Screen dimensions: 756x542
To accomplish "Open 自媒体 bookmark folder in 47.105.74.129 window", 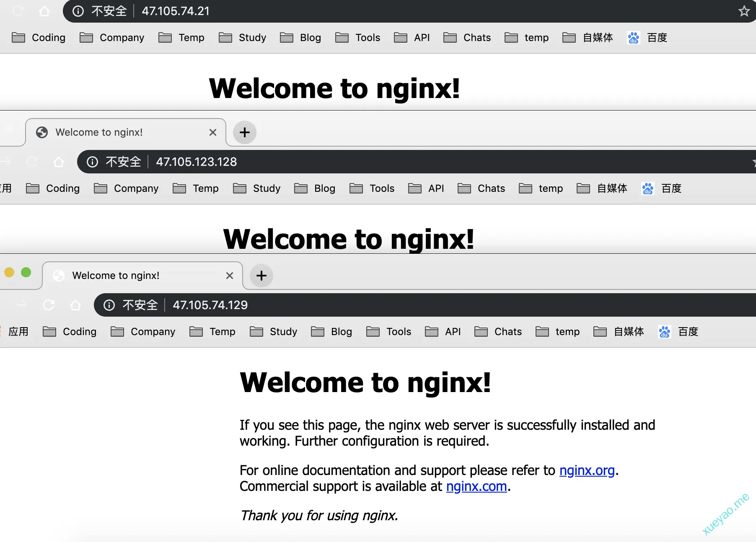I will coord(619,332).
